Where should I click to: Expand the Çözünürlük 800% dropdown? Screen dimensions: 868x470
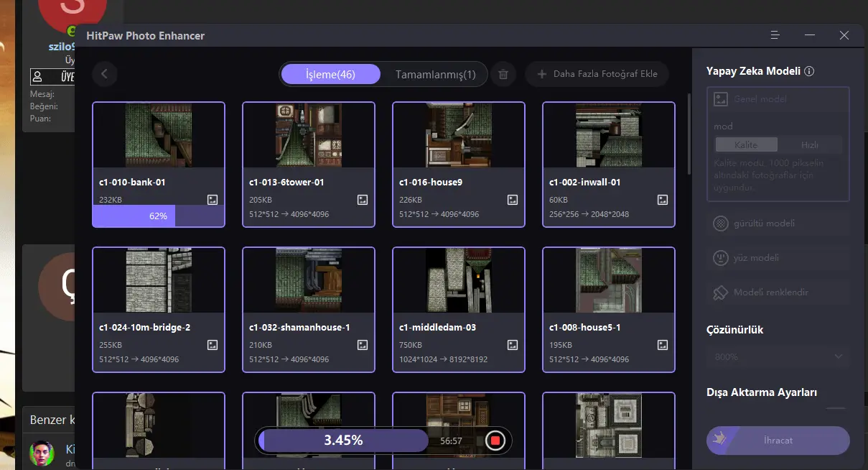pyautogui.click(x=778, y=356)
